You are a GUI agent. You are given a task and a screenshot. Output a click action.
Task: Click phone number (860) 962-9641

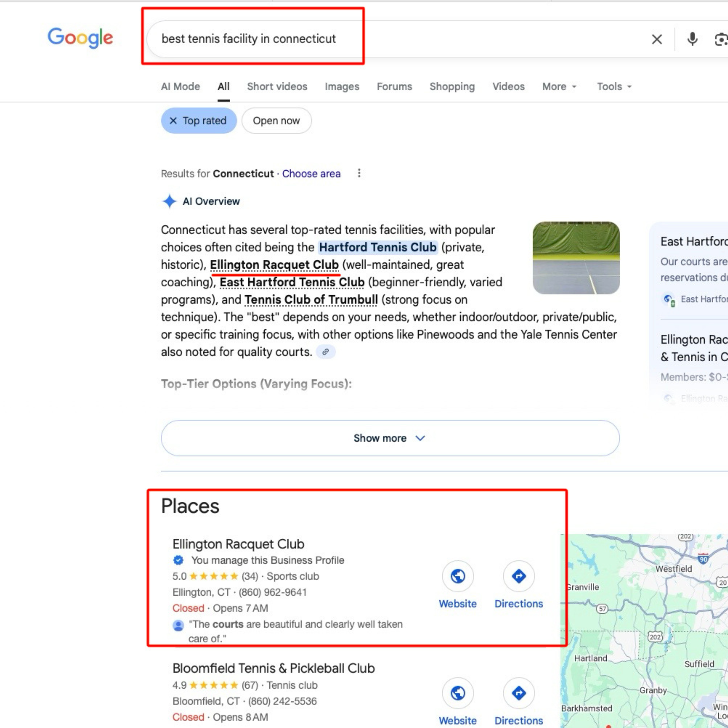coord(272,592)
